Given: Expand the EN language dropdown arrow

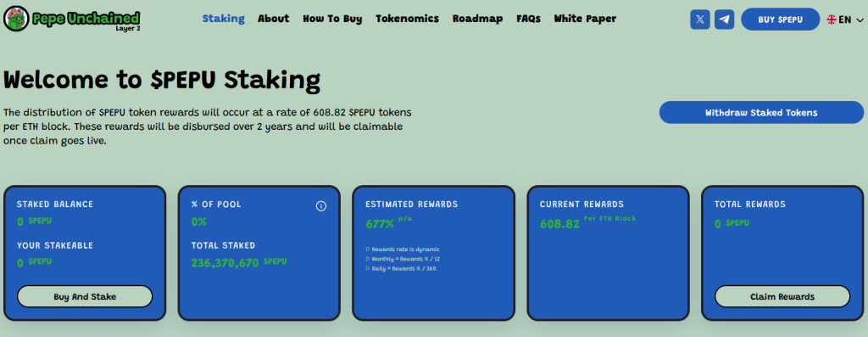Looking at the screenshot, I should 860,20.
